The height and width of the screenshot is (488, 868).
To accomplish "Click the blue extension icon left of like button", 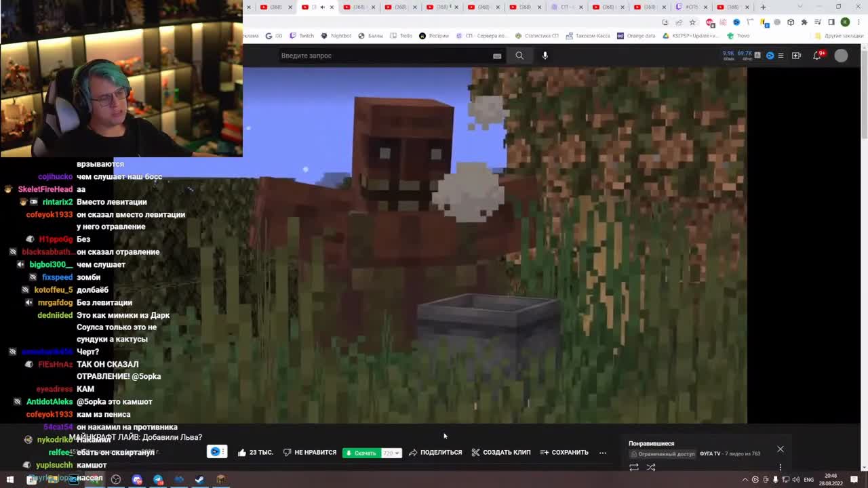I will click(x=216, y=452).
